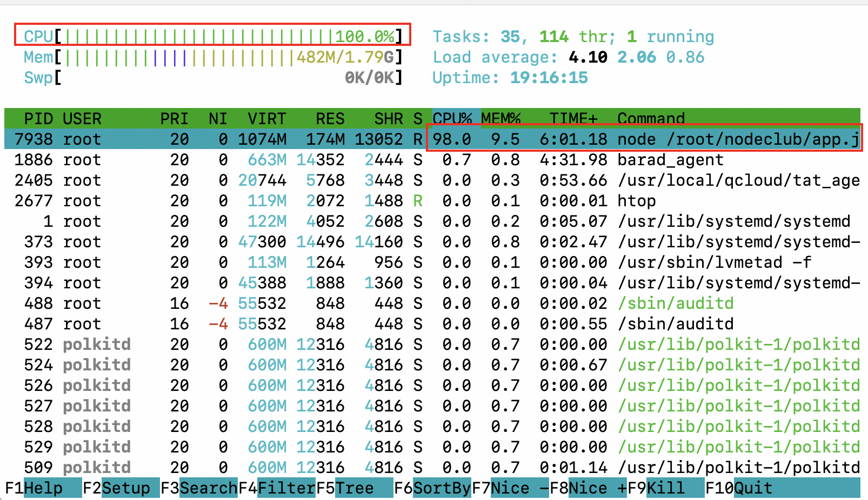Click F8 Nice + to lower priority
The width and height of the screenshot is (868, 500).
(x=588, y=488)
